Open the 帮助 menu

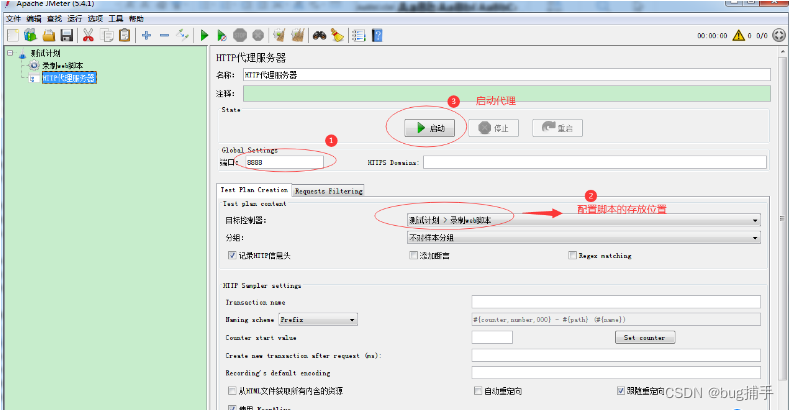[x=136, y=19]
